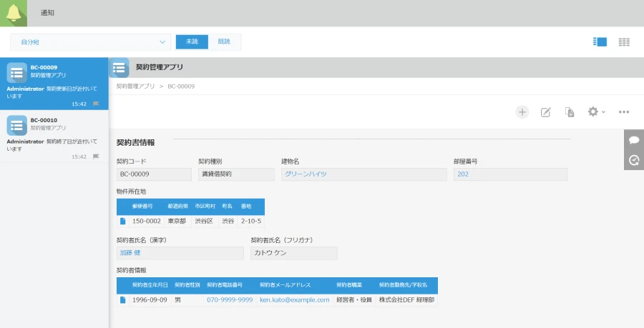Click the 通知 page title
644x328 pixels.
47,13
